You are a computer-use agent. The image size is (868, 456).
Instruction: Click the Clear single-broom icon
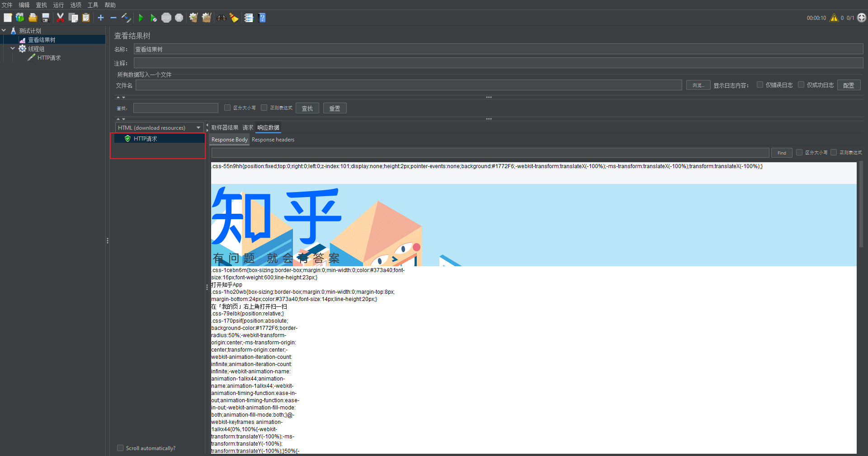point(193,18)
